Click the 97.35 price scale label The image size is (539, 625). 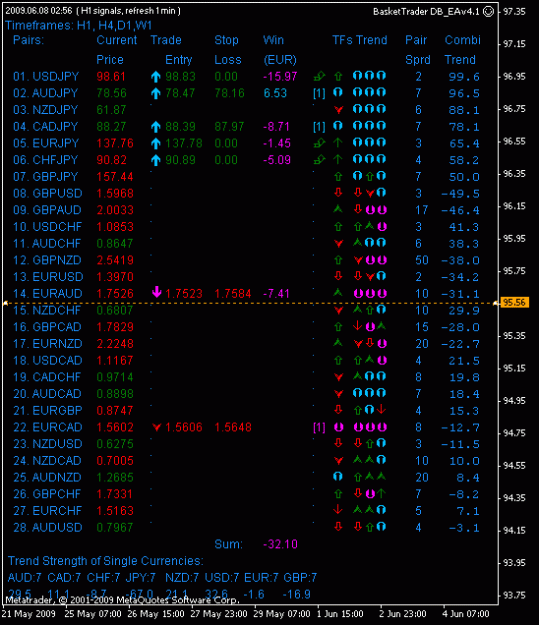pos(514,12)
